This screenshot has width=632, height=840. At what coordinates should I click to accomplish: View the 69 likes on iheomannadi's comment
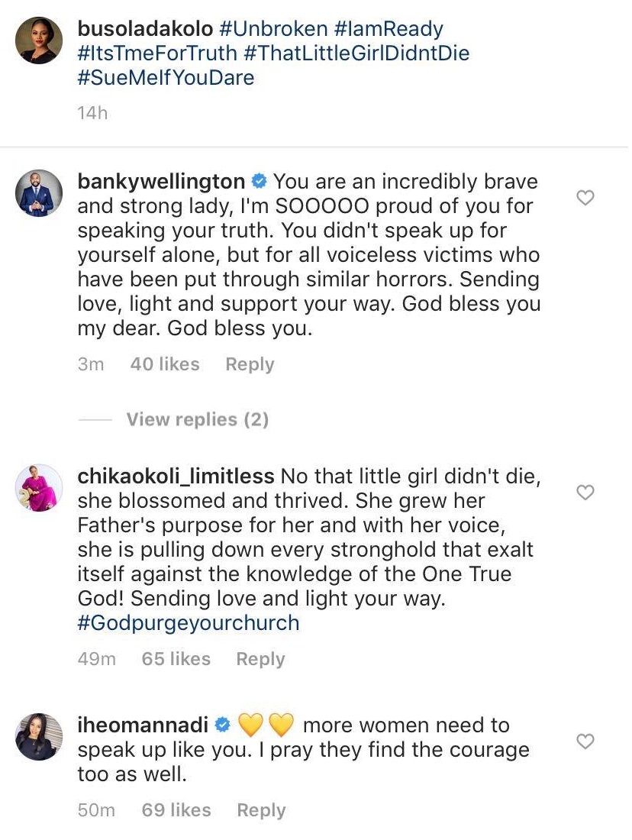[x=176, y=810]
